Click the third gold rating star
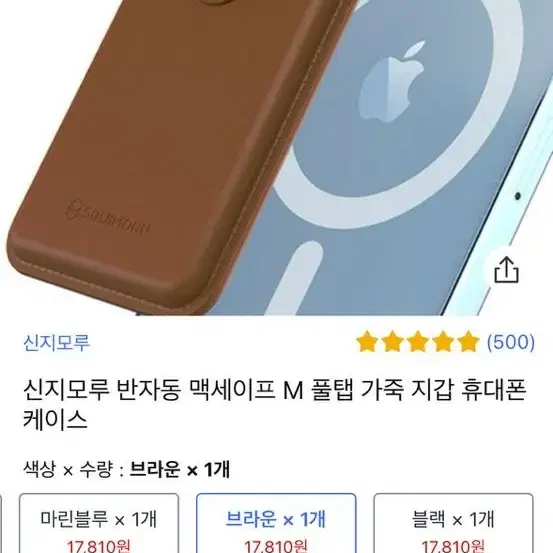Image resolution: width=553 pixels, height=553 pixels. 418,342
